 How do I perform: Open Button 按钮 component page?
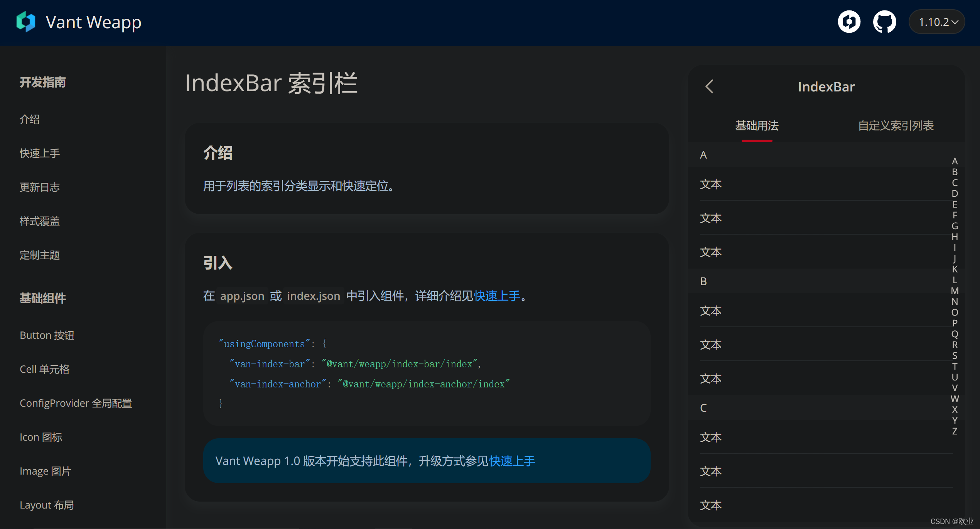(47, 335)
